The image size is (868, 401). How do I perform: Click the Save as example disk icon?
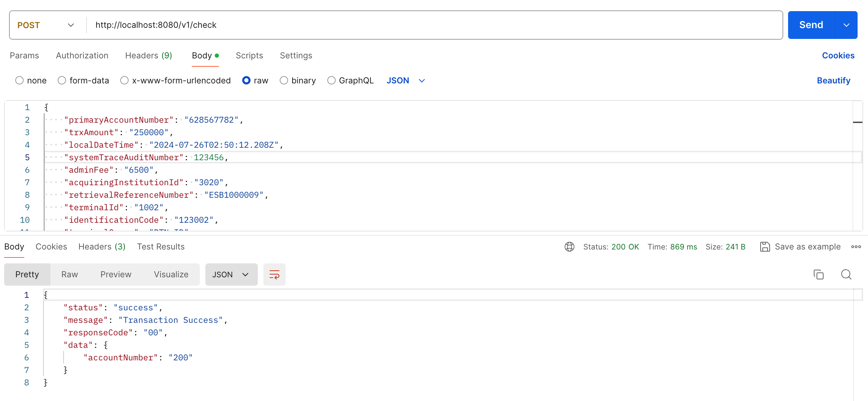[x=765, y=247]
